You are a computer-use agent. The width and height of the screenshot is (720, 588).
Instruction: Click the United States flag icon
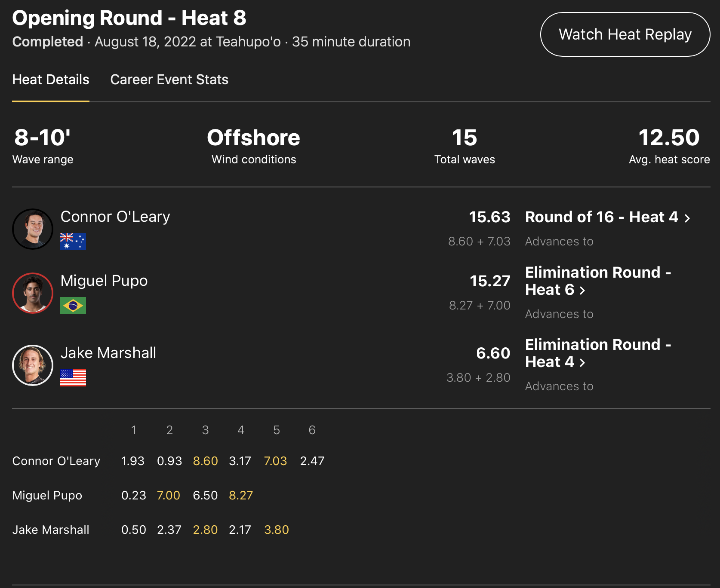pyautogui.click(x=73, y=378)
